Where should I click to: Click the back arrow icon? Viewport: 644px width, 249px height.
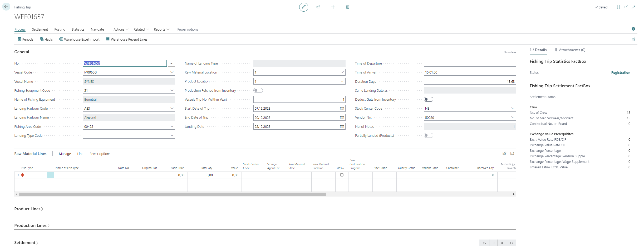pos(6,7)
